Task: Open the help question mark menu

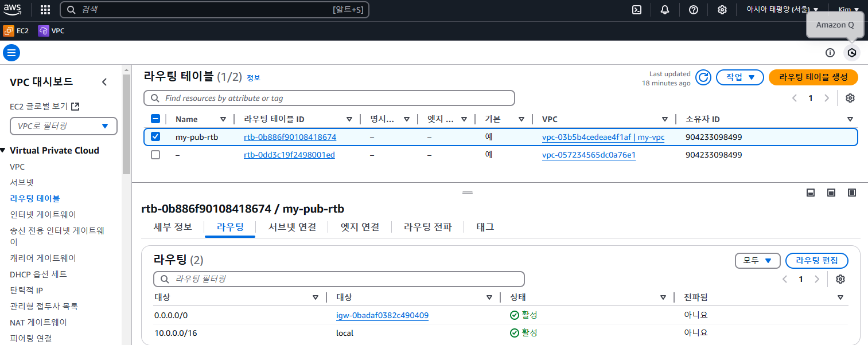Action: coord(694,10)
